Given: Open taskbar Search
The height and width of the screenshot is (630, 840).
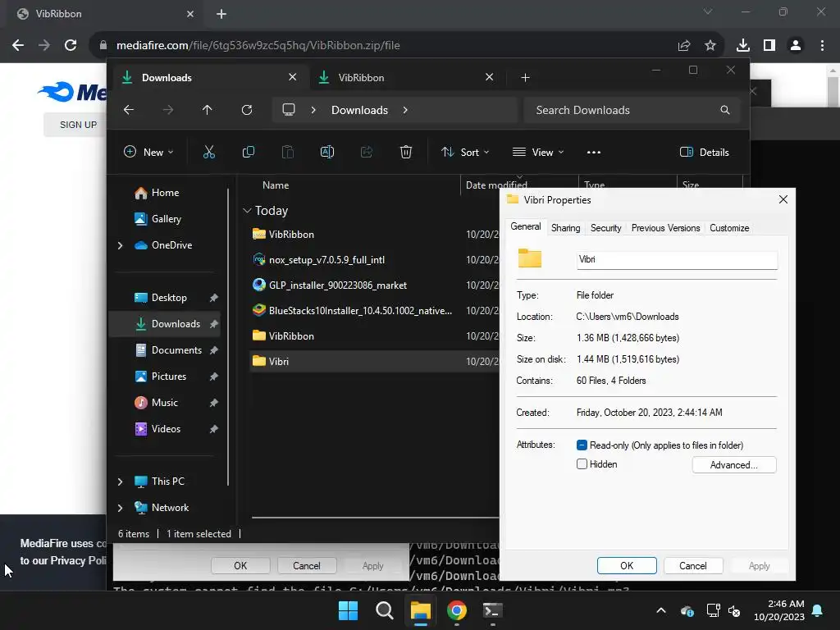Looking at the screenshot, I should pyautogui.click(x=384, y=610).
